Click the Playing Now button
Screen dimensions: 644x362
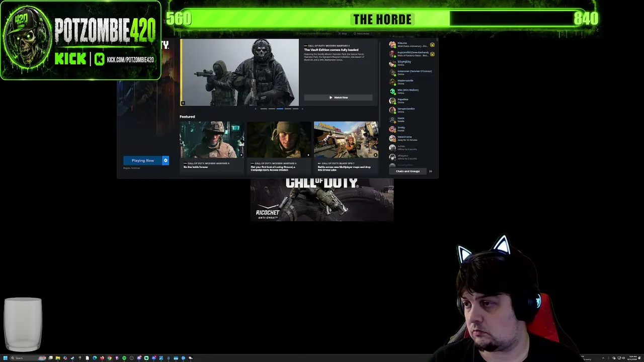coord(143,160)
